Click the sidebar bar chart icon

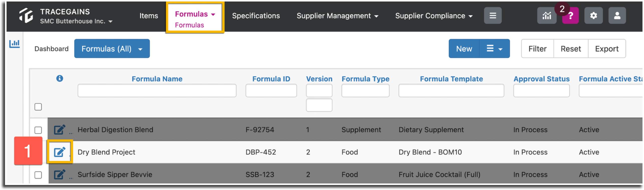tap(15, 44)
